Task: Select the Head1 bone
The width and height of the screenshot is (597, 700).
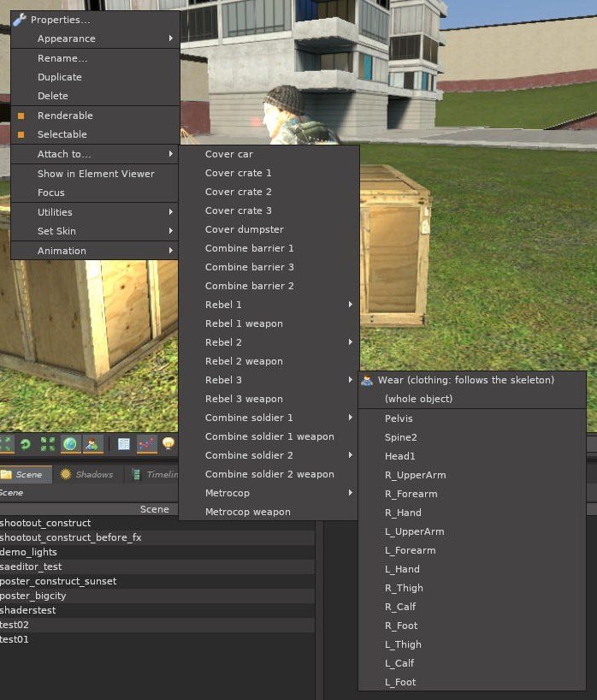Action: coord(472,456)
